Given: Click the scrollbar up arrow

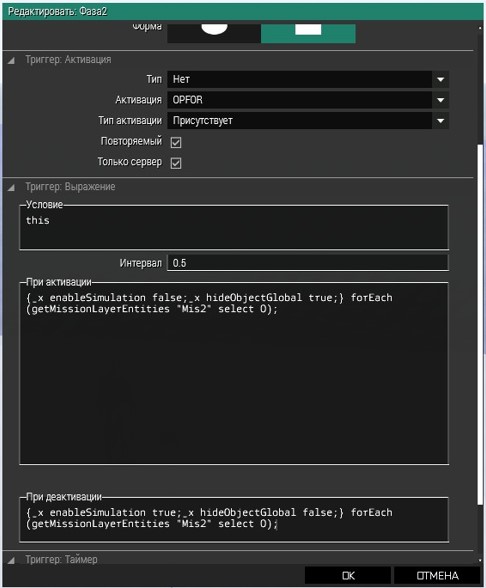Looking at the screenshot, I should coord(480,28).
